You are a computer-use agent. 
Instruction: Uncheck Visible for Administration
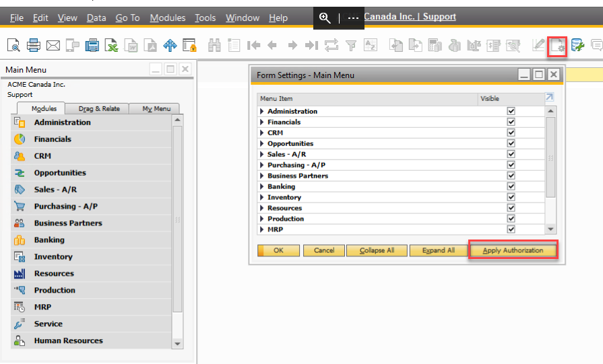(511, 111)
